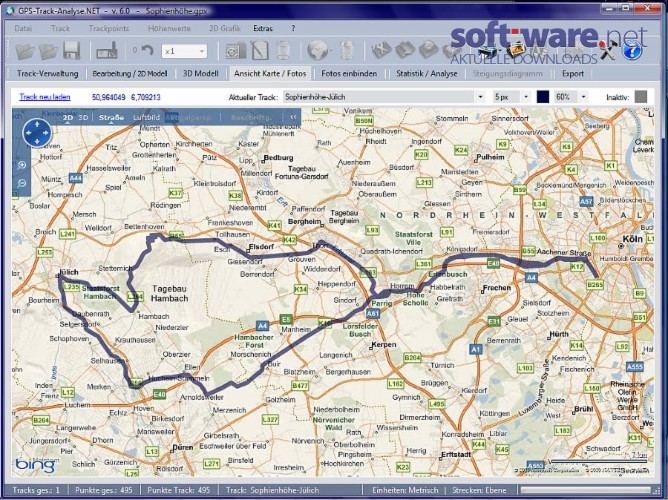Switch to the Track-Verwaltung tab

point(48,74)
